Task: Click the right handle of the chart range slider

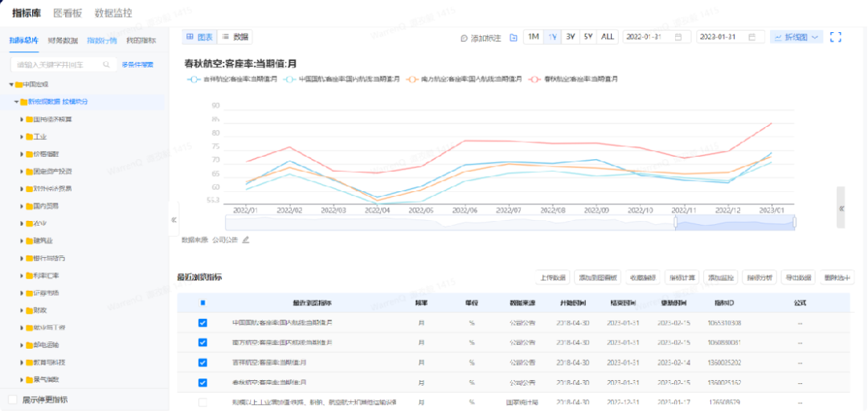Action: coord(794,223)
